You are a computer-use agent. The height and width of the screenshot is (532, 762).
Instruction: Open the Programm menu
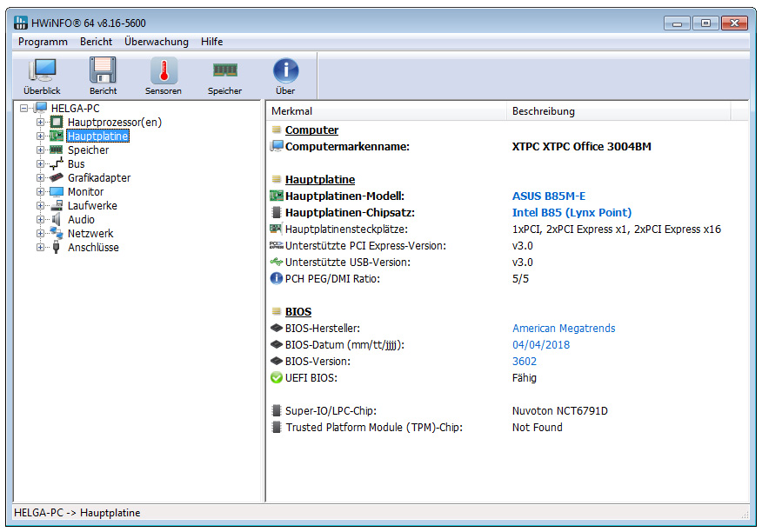pyautogui.click(x=43, y=42)
